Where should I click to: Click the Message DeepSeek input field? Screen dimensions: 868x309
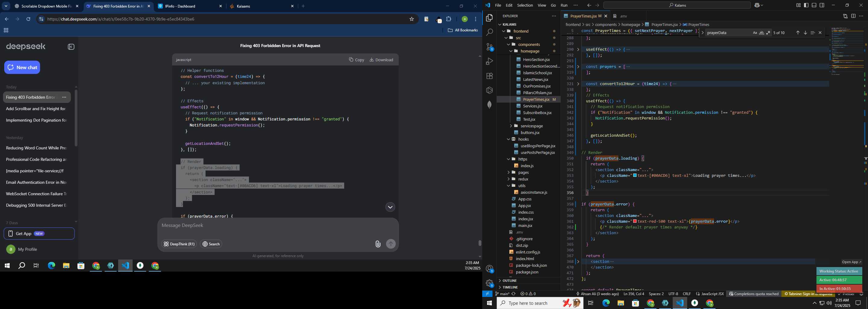point(278,225)
